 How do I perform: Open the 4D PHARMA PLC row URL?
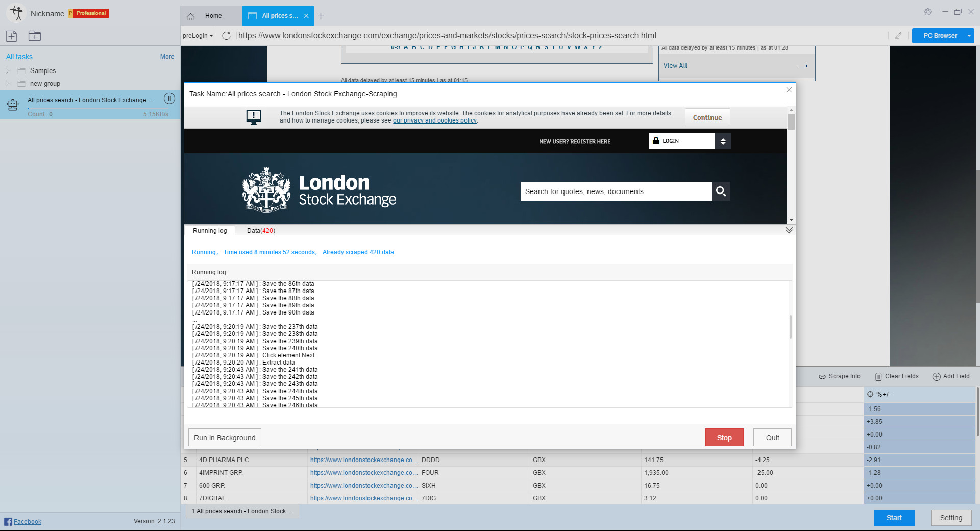(363, 460)
